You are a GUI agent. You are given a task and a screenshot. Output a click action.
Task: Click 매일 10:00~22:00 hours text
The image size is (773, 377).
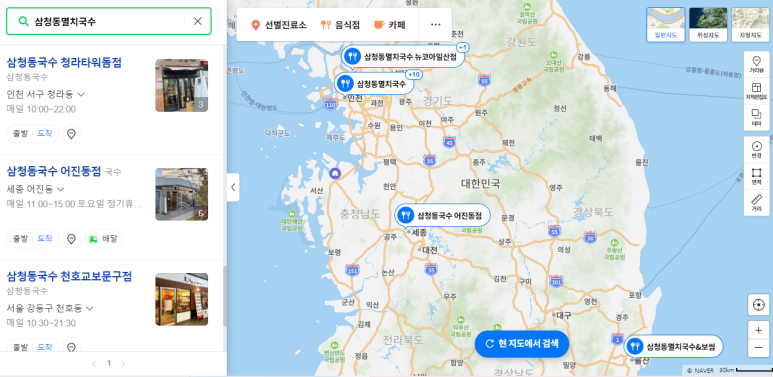coord(41,109)
